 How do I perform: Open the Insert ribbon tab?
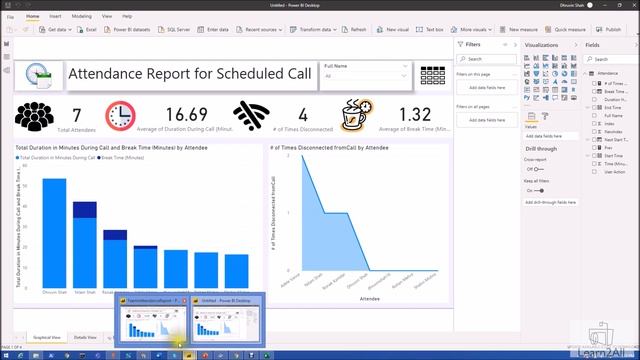(55, 16)
